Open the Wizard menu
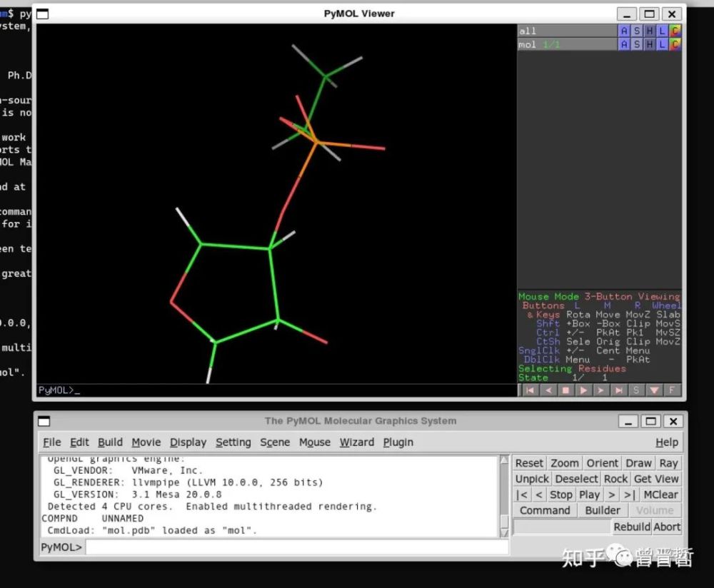This screenshot has width=714, height=588. coord(357,442)
